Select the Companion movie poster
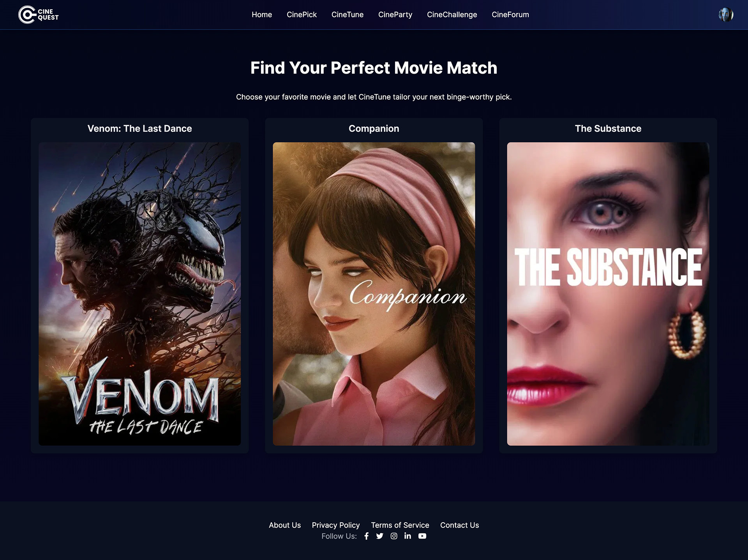Screen dimensions: 748x560 pos(374,294)
